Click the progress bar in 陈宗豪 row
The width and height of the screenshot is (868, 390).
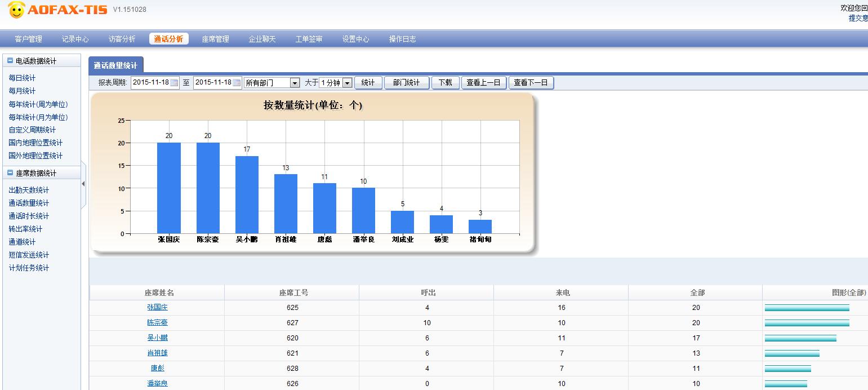pos(807,323)
